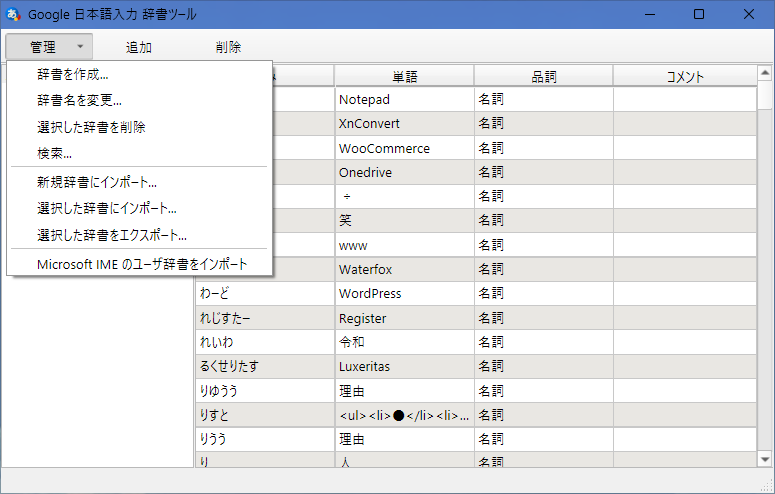
Task: Maximize the dictionary tool window
Action: (x=699, y=14)
